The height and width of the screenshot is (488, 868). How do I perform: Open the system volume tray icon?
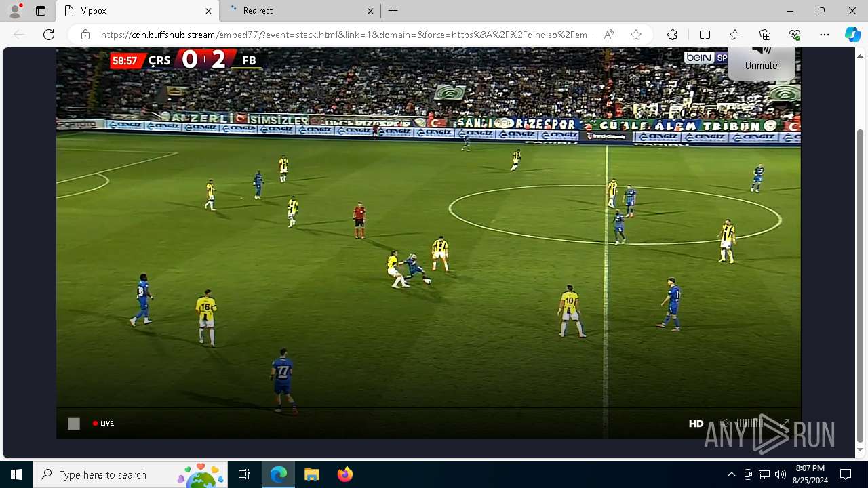781,474
